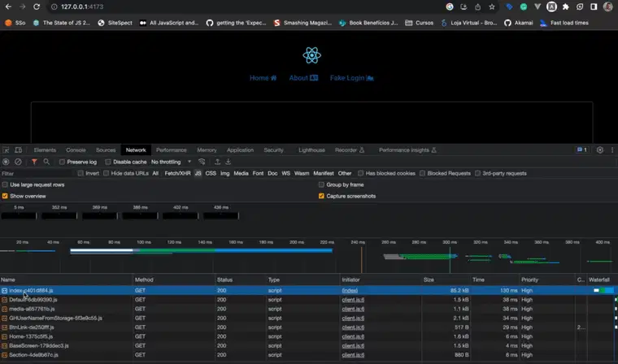Toggle the device toolbar icon
The width and height of the screenshot is (618, 364).
[19, 150]
